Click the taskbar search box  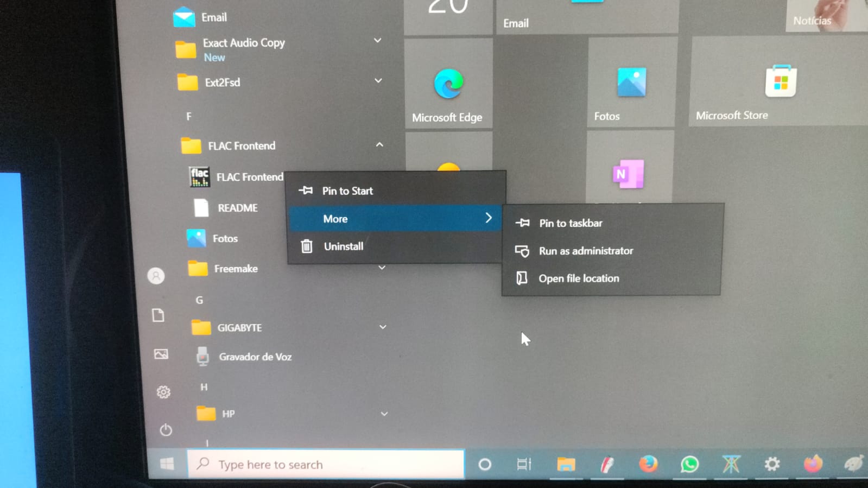click(x=326, y=464)
